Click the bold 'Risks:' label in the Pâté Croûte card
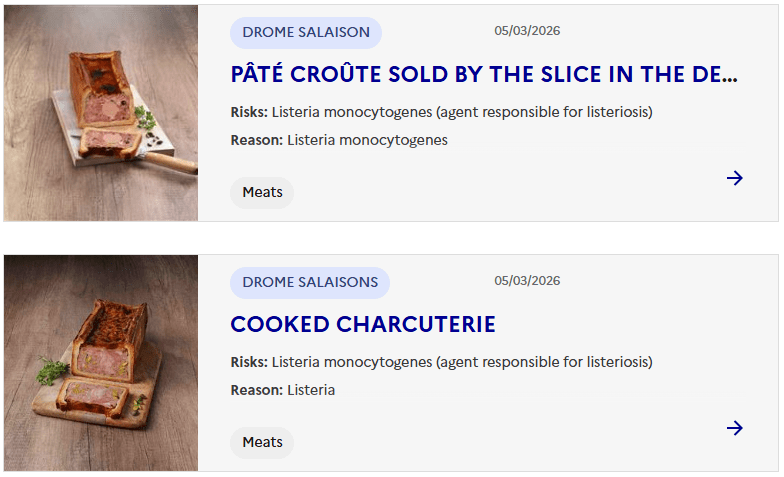 click(249, 112)
